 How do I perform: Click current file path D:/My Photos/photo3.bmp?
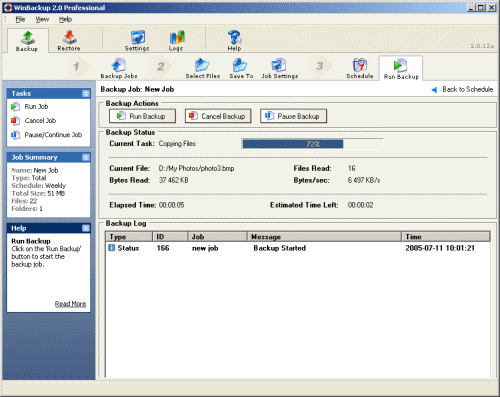(196, 168)
